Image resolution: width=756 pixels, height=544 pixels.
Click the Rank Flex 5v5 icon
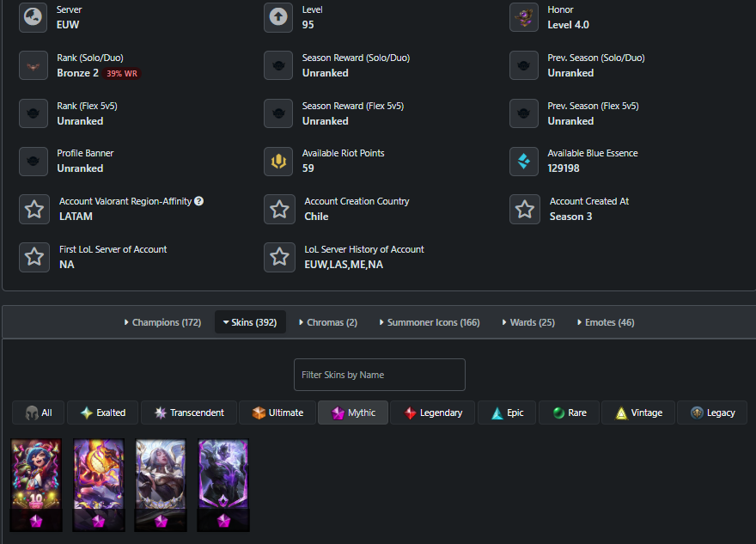34,113
